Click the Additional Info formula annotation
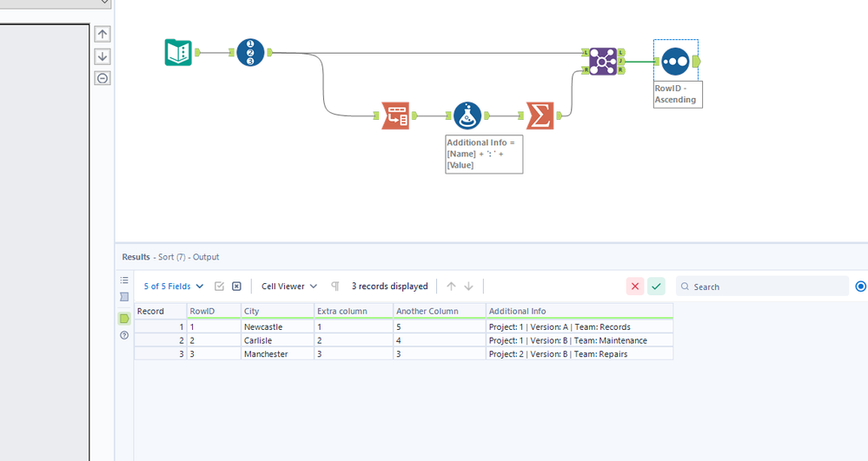This screenshot has width=868, height=461. click(x=484, y=154)
